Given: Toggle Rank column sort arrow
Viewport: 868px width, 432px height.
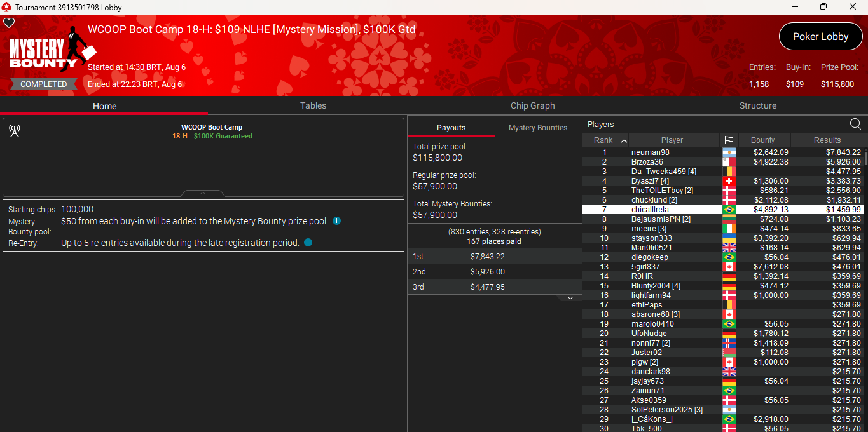Looking at the screenshot, I should click(624, 140).
